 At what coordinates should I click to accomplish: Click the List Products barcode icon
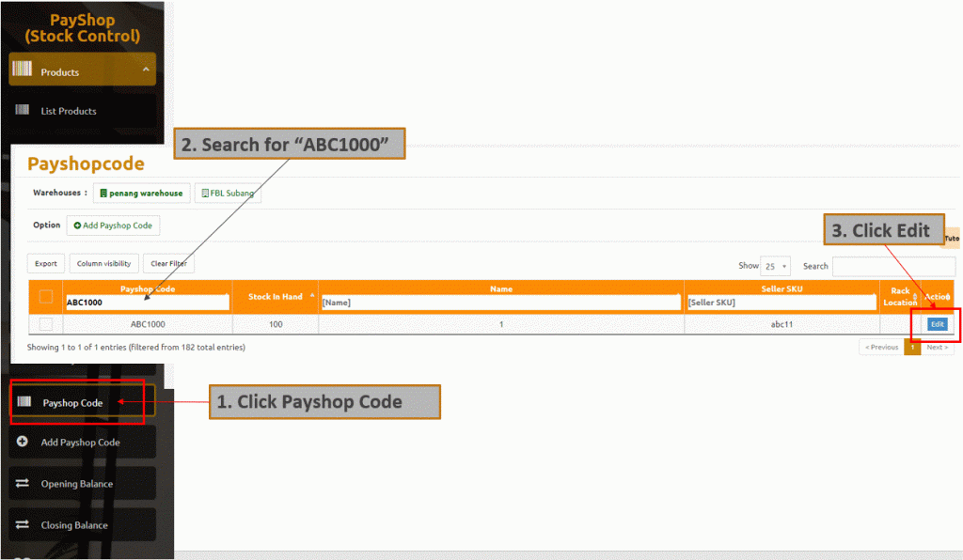pyautogui.click(x=23, y=110)
